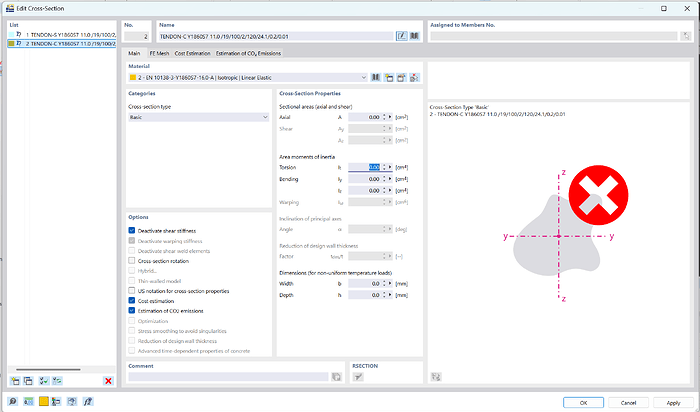Click the red error X in preview
Image resolution: width=700 pixels, height=412 pixels.
[598, 195]
